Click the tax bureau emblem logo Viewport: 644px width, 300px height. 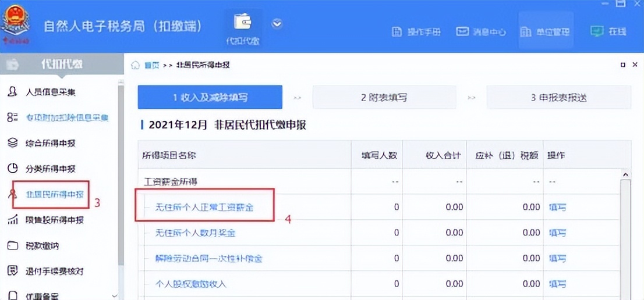[x=15, y=24]
